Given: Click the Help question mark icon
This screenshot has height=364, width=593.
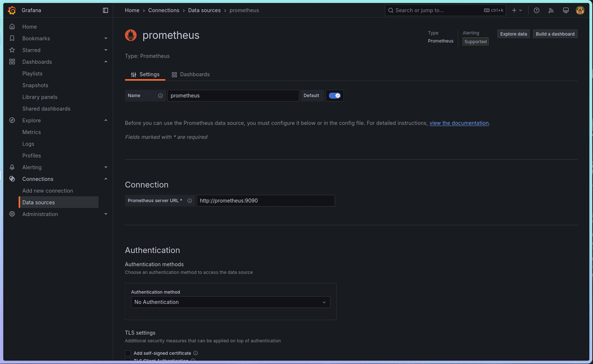Looking at the screenshot, I should [537, 10].
